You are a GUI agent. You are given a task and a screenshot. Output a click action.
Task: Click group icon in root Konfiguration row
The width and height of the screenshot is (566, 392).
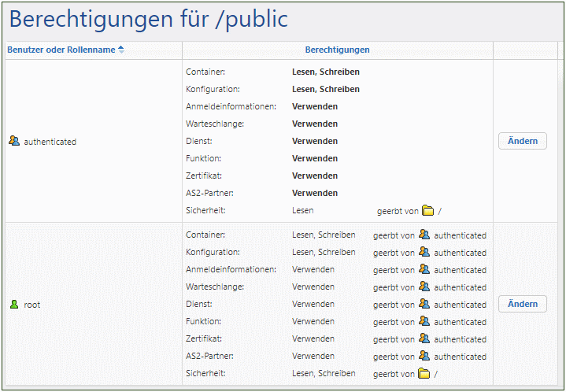(x=424, y=252)
